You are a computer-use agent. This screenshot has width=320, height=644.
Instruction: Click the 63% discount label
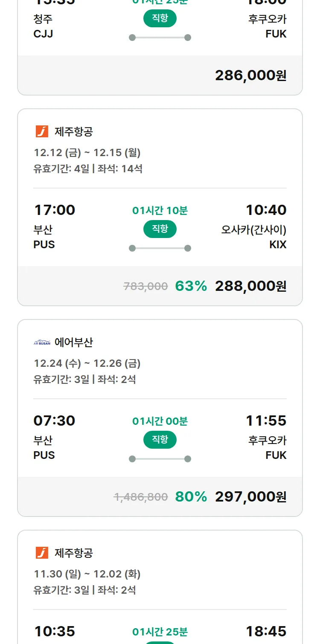click(191, 286)
